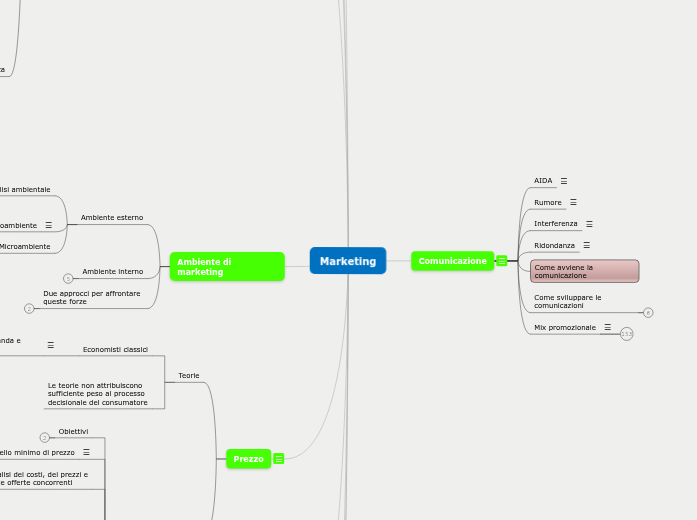Click the notes icon next to Interferenza
This screenshot has height=520, width=697.
[x=589, y=224]
